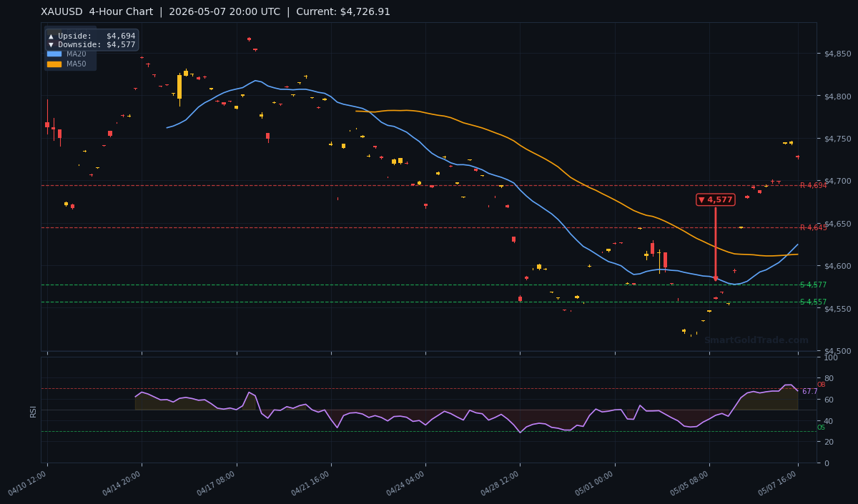Select the RSI axis 80 label
Screen dimensions: 858x504
(829, 379)
